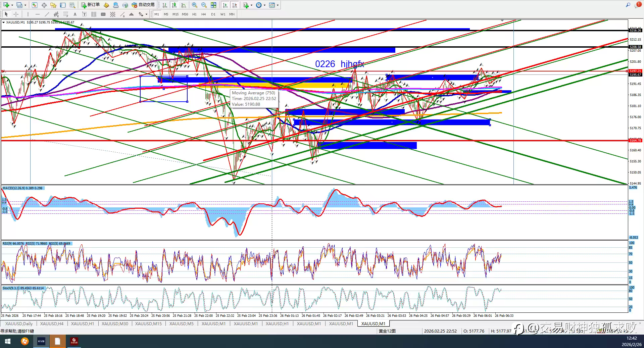Select the draw trendline tool

pyautogui.click(x=47, y=14)
